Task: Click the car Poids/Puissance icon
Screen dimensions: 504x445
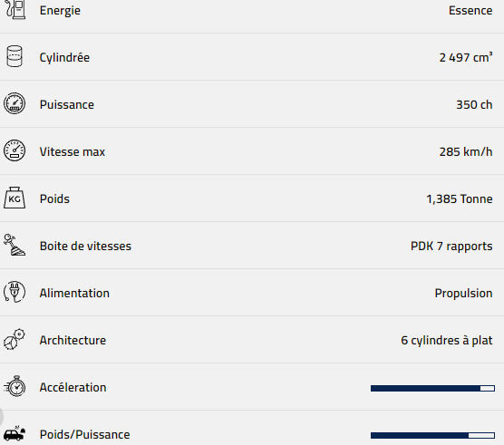Action: [x=15, y=433]
